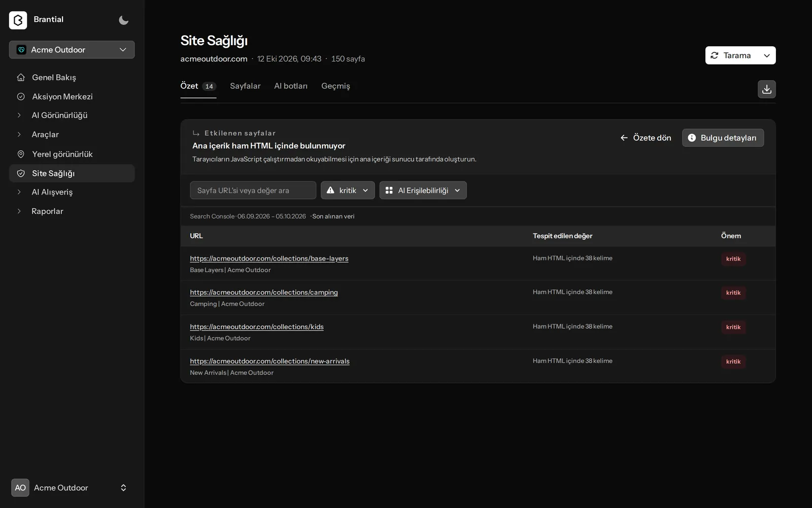Go to Aksiyon Merkezi
Screen dimensions: 812x508
[x=72, y=97]
